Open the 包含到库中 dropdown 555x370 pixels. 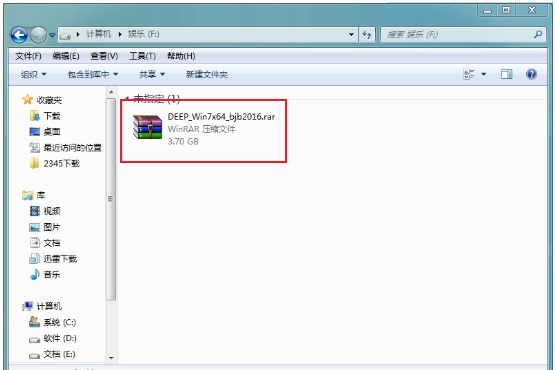(x=93, y=74)
